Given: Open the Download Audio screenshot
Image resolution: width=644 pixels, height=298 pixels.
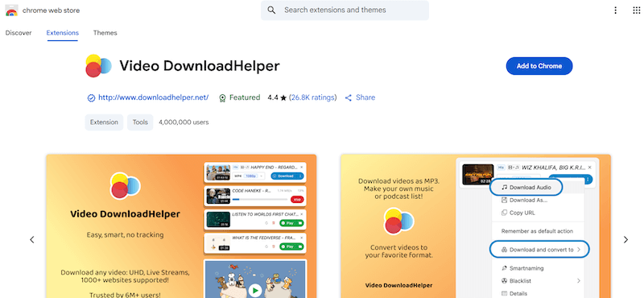Looking at the screenshot, I should click(x=476, y=226).
